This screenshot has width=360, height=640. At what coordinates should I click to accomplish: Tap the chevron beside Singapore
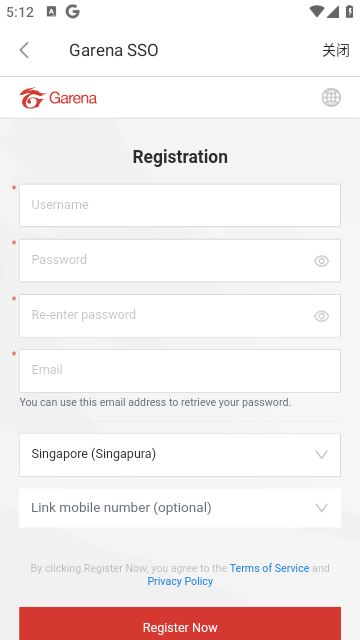(x=322, y=455)
